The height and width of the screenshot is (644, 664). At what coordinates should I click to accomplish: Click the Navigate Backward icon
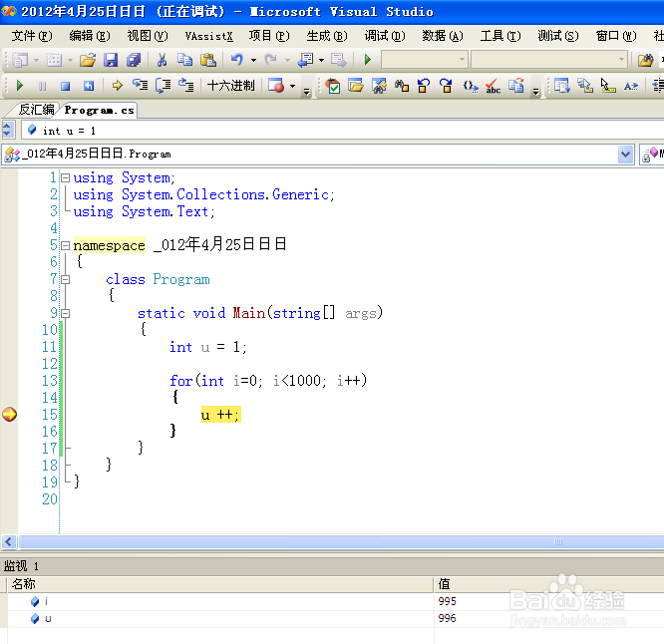pos(305,60)
